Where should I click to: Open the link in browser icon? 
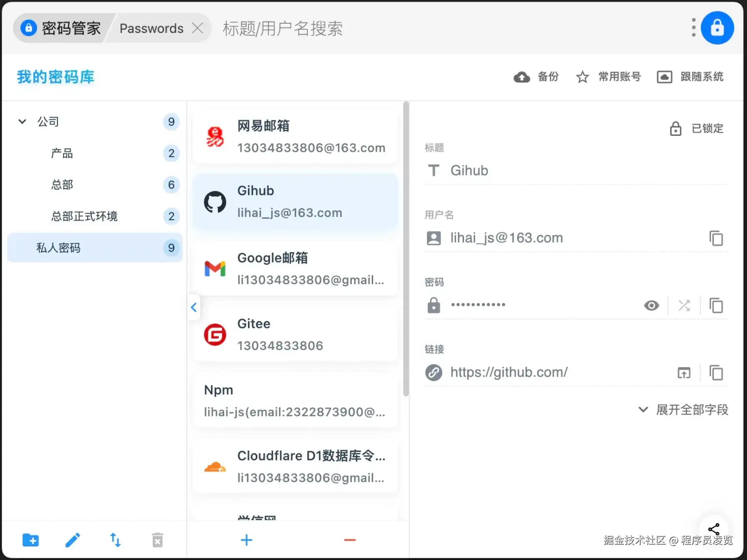pos(684,372)
